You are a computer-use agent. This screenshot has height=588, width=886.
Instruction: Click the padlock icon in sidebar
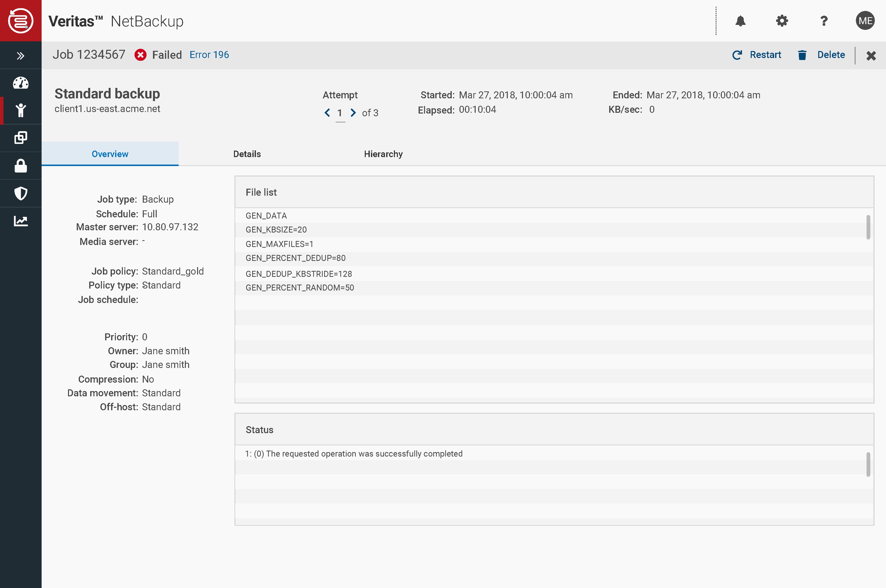21,166
